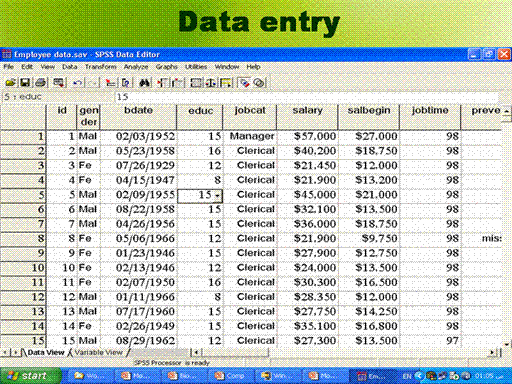Image resolution: width=512 pixels, height=384 pixels.
Task: Toggle the Value Labels toolbar icon
Action: point(244,82)
